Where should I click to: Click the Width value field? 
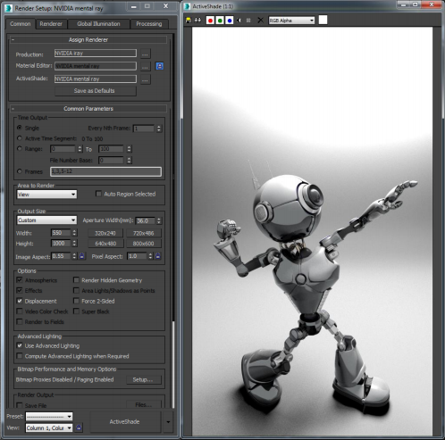[61, 233]
